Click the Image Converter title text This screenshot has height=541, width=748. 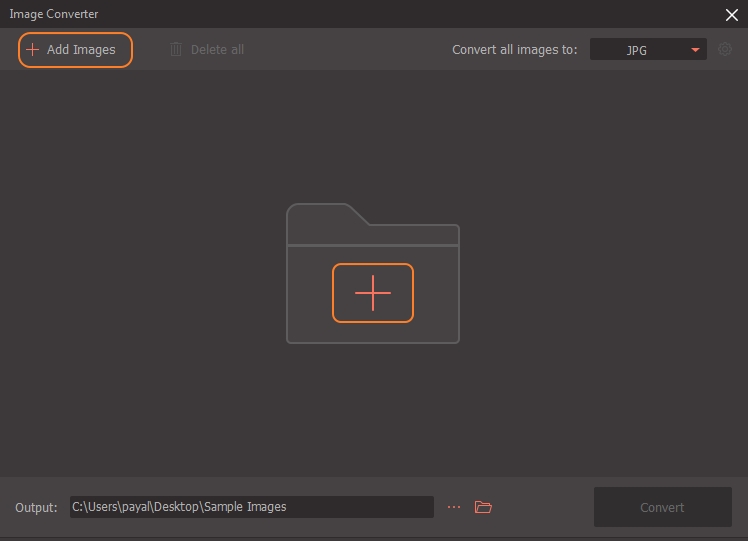coord(54,14)
